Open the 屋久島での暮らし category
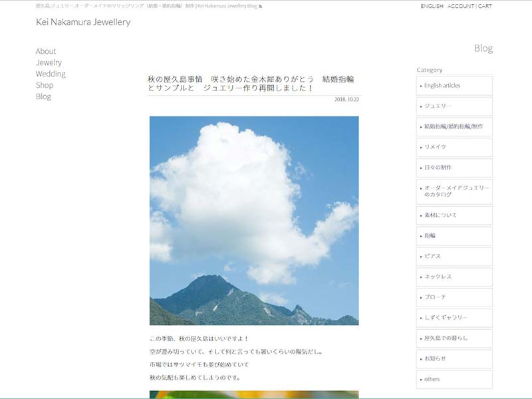 (x=455, y=338)
